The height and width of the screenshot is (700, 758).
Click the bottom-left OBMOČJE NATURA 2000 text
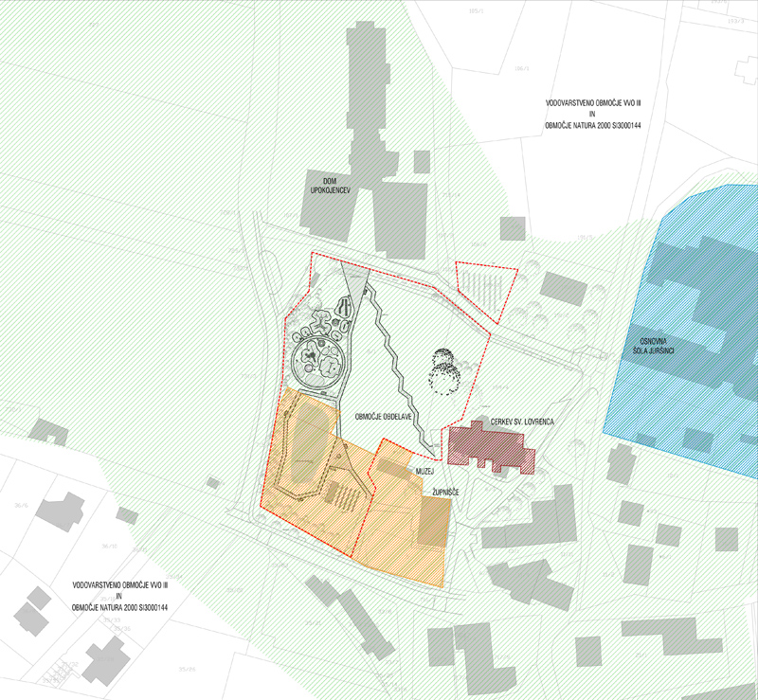click(x=119, y=606)
